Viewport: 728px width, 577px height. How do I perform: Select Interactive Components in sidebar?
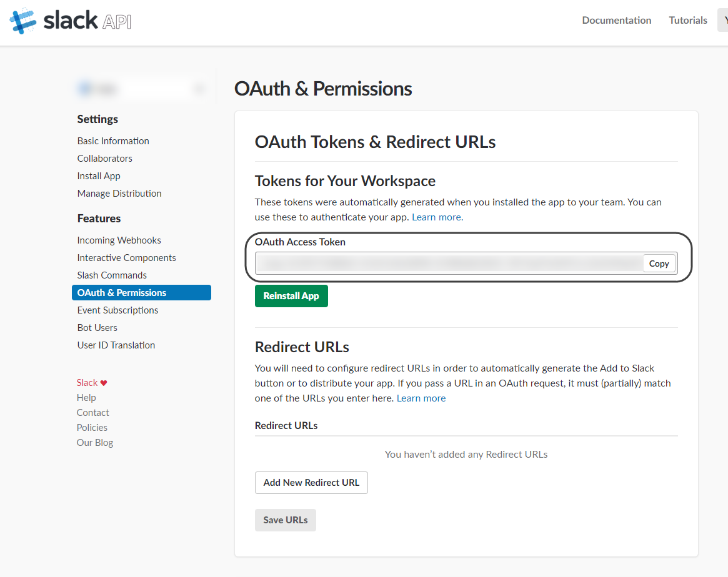(127, 258)
